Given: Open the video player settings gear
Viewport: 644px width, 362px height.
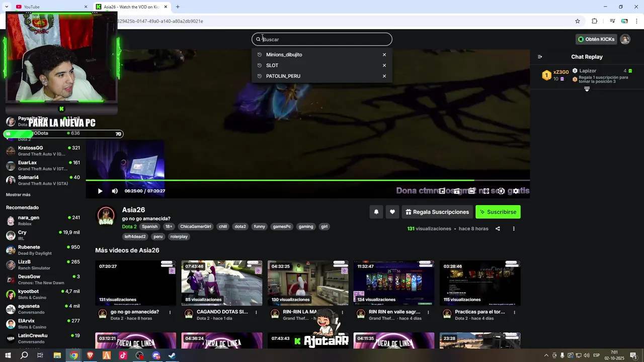Looking at the screenshot, I should [516, 191].
